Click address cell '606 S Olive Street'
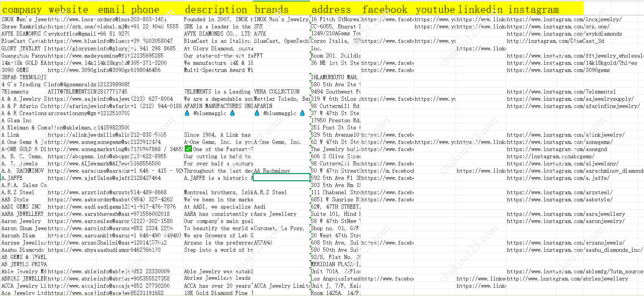644x296 pixels. 335,156
